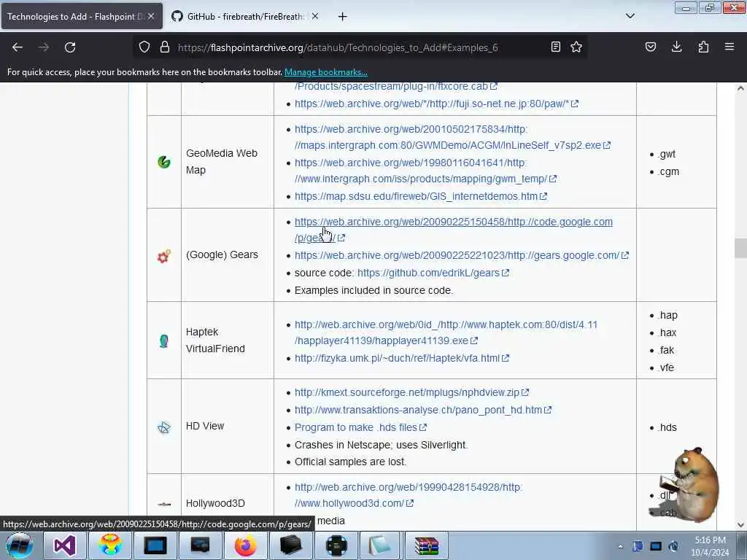This screenshot has width=747, height=560.
Task: Open the Firefox hamburger application menu
Action: click(729, 47)
